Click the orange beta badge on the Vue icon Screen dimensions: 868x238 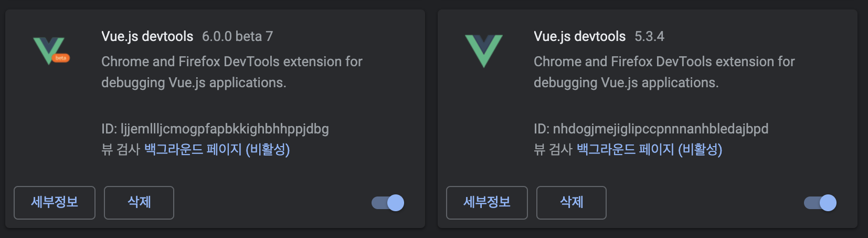click(61, 58)
